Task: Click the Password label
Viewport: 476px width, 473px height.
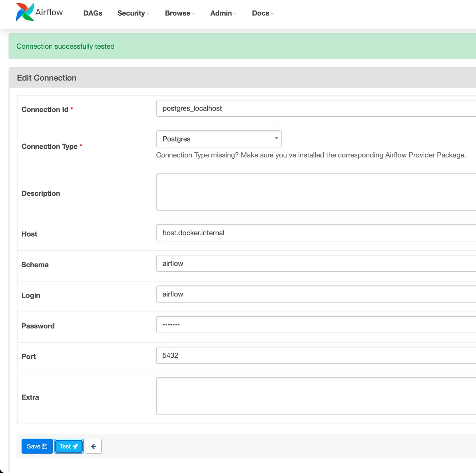Action: click(38, 326)
